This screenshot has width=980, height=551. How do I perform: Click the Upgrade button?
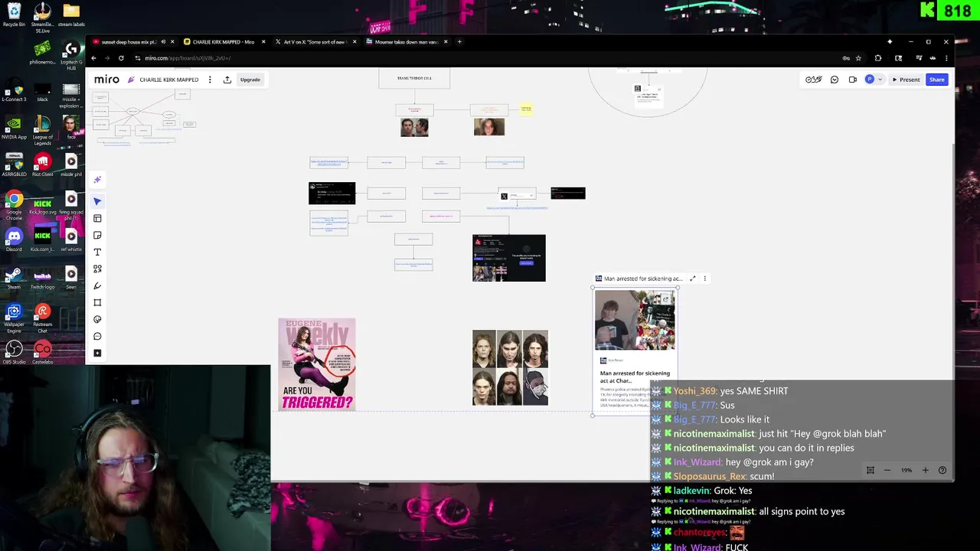pyautogui.click(x=250, y=80)
